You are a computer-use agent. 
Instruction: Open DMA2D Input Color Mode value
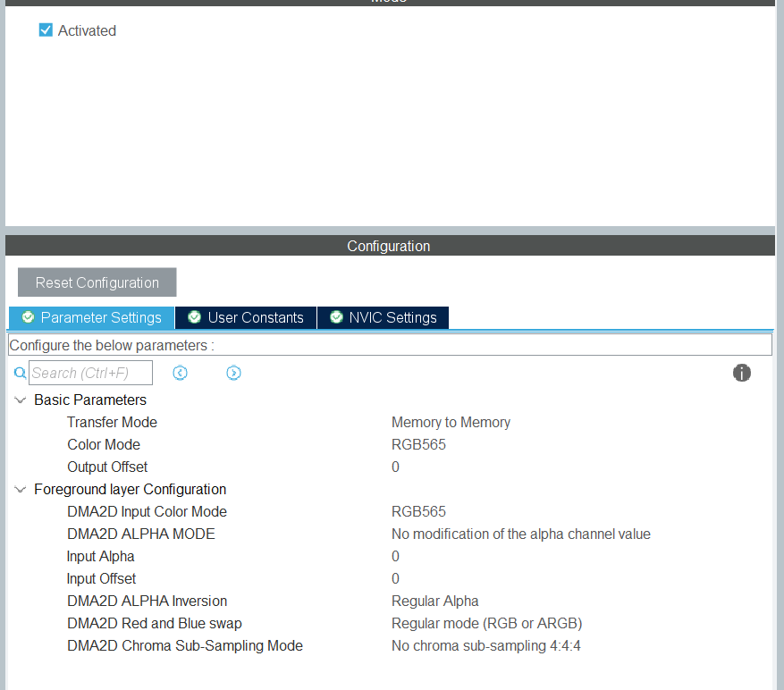point(418,511)
